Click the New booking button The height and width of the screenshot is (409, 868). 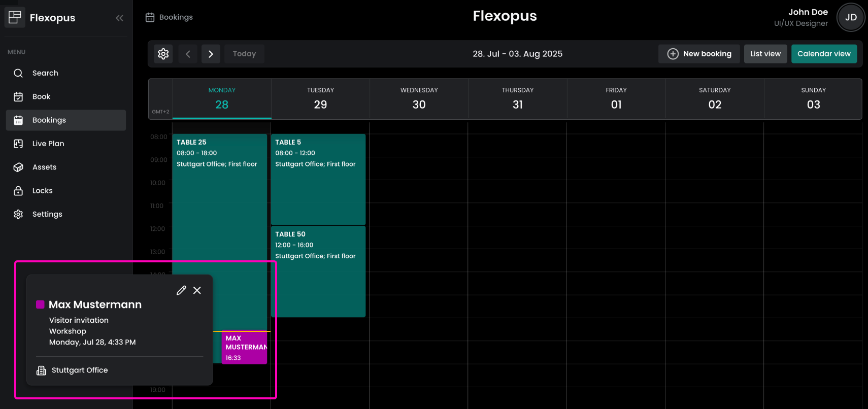point(699,54)
